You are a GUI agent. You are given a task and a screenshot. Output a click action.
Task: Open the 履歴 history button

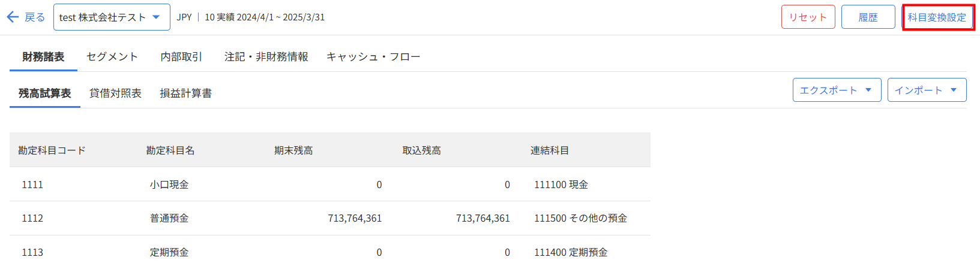click(x=868, y=17)
